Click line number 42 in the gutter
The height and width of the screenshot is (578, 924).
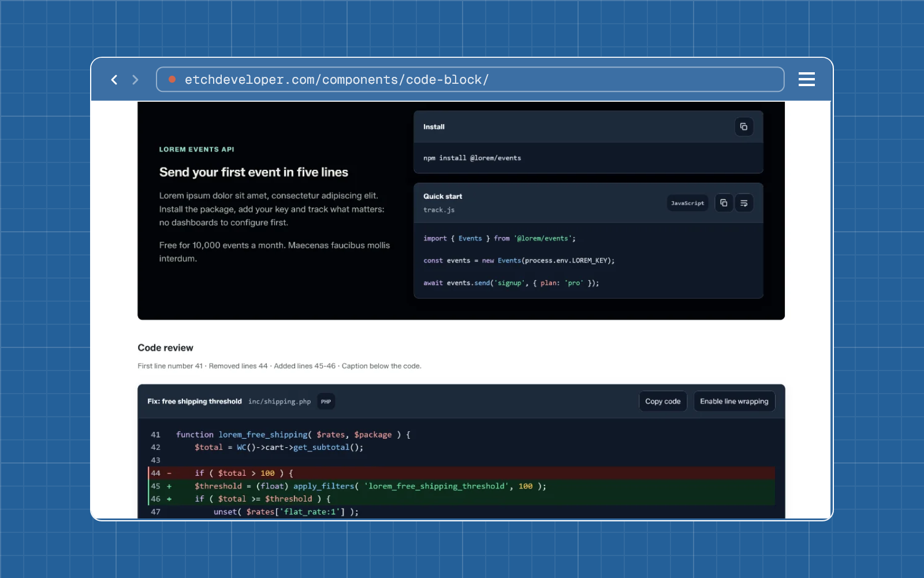click(x=156, y=447)
